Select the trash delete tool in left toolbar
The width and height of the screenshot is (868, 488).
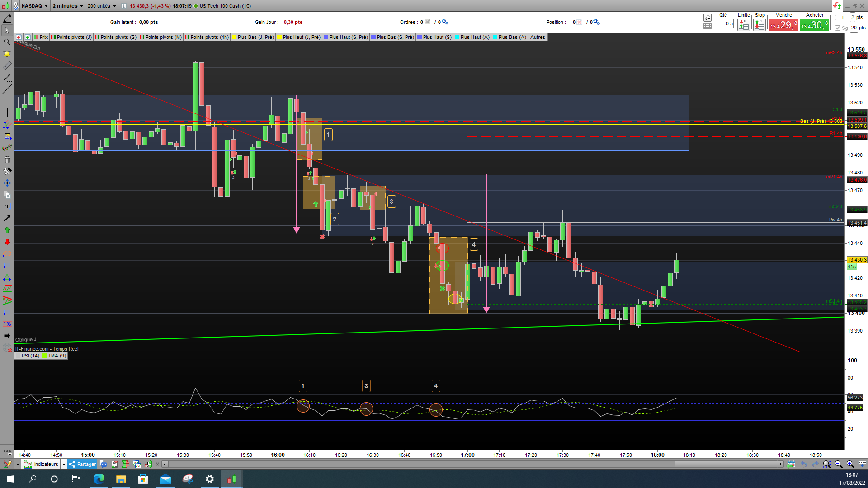[7, 160]
